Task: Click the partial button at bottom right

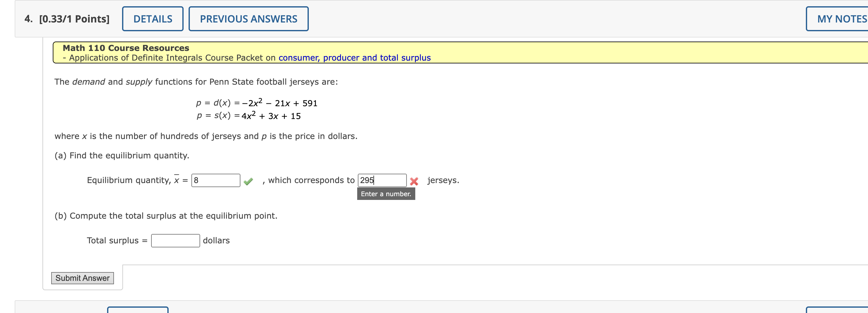Action: [836, 310]
